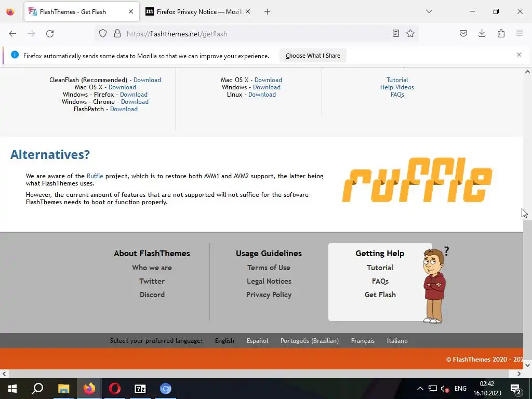This screenshot has height=399, width=532.
Task: Select Français language
Action: 363,341
